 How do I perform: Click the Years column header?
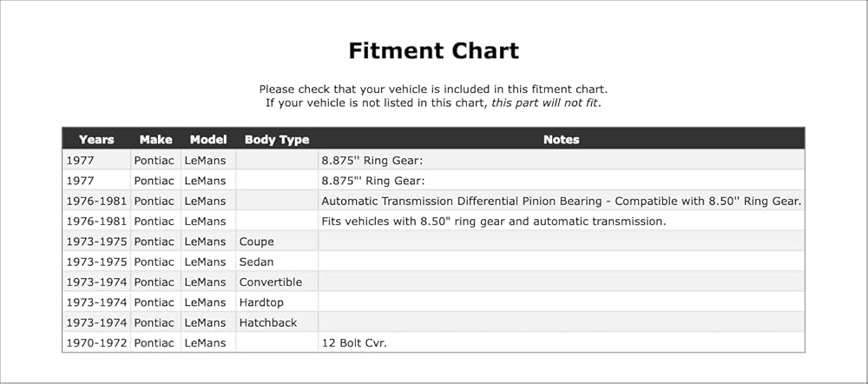coord(96,139)
